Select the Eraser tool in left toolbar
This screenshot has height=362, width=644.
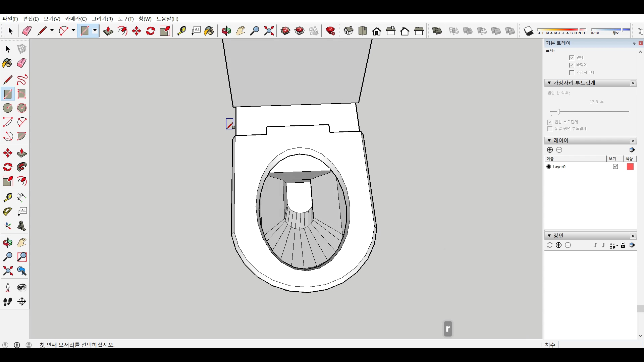[22, 63]
